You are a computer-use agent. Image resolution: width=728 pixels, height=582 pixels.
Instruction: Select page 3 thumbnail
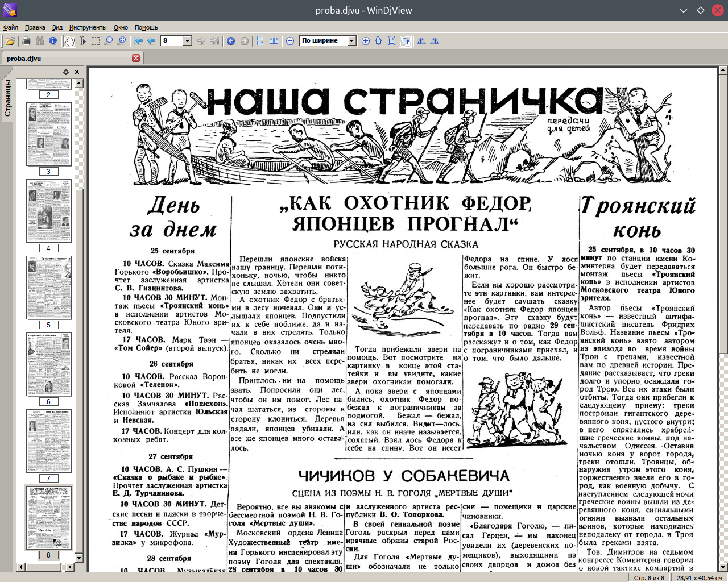(x=49, y=134)
